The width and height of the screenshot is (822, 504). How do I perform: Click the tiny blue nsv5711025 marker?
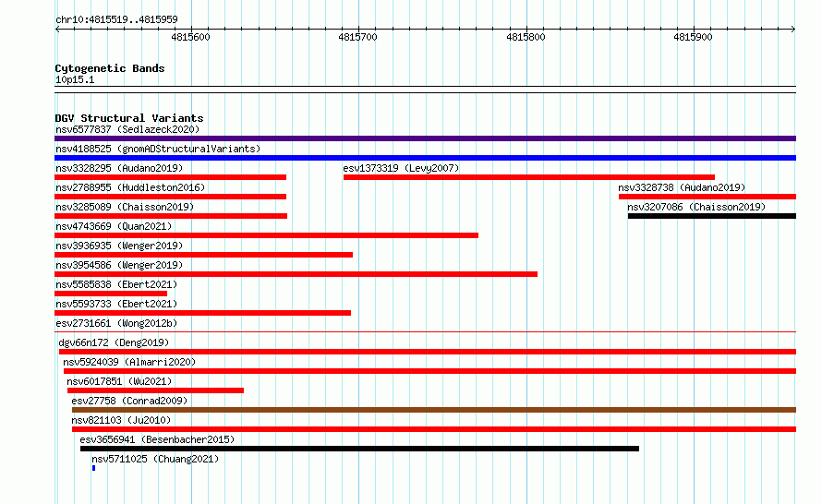[x=94, y=468]
